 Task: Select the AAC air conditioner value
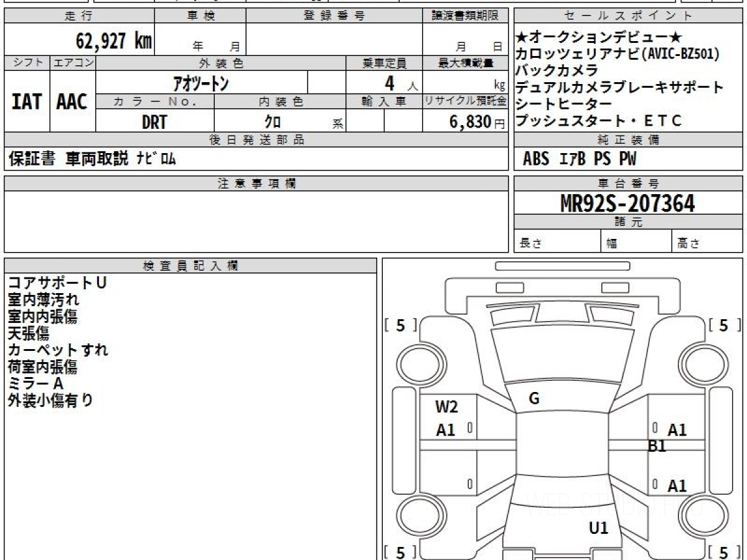point(72,101)
